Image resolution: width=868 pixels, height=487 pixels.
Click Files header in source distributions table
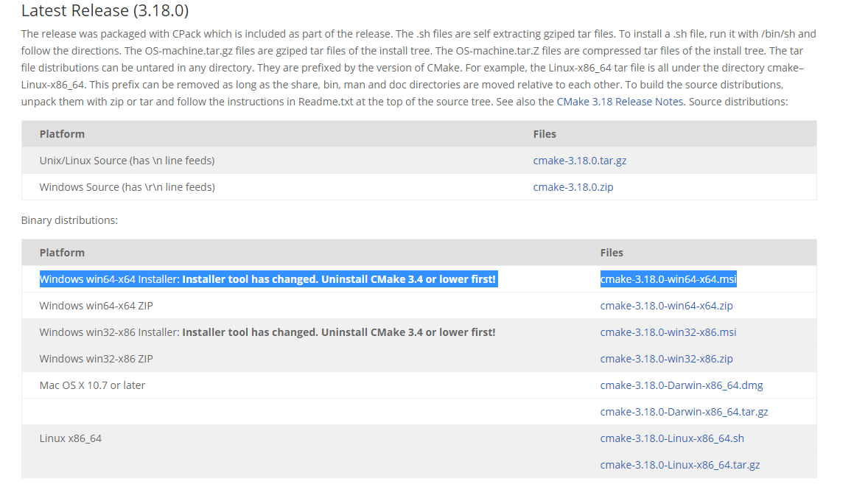pos(545,134)
